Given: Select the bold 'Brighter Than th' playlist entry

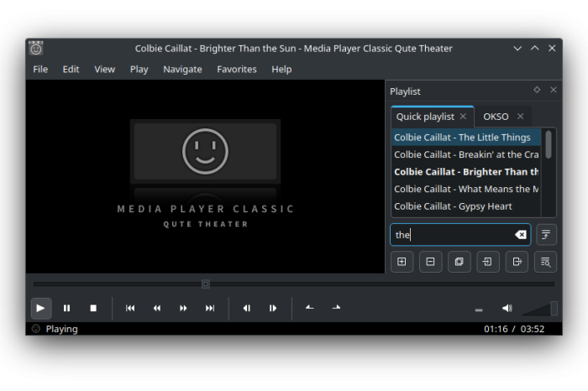Looking at the screenshot, I should pos(466,172).
